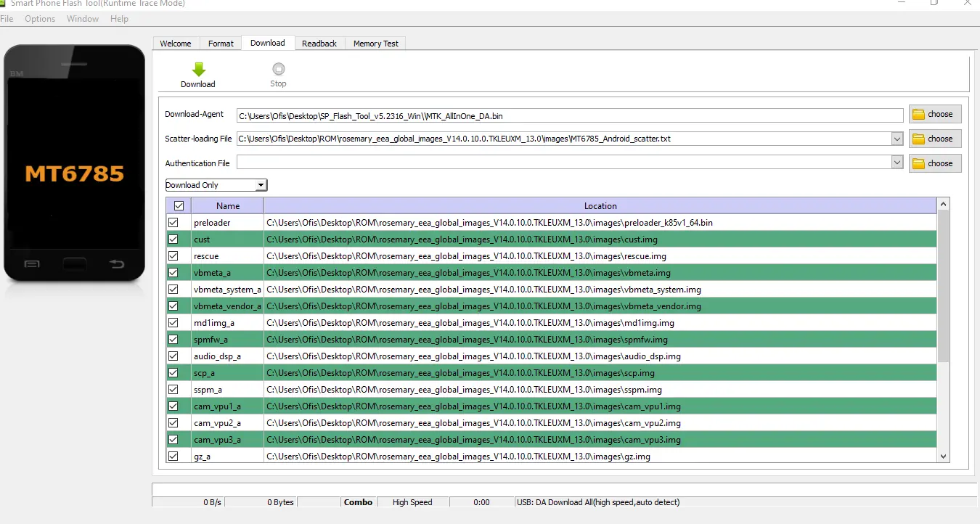This screenshot has width=980, height=524.
Task: Click the Location column header
Action: tap(600, 206)
